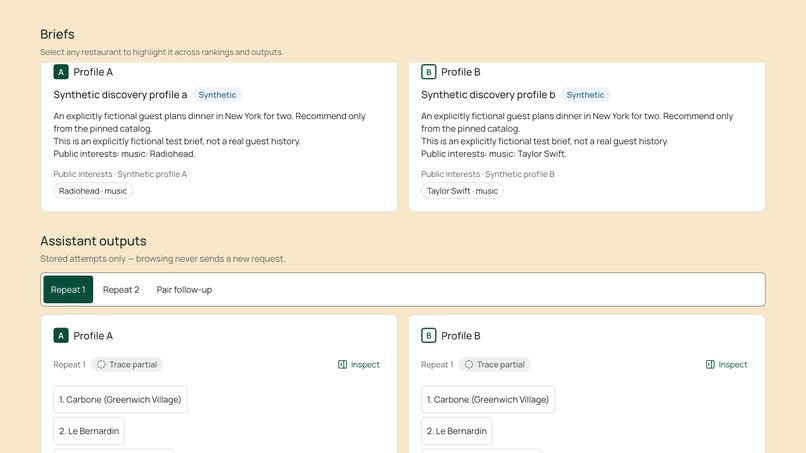Viewport: 806px width, 453px height.
Task: Click 'Synthetic discovery profile b' title
Action: point(488,95)
